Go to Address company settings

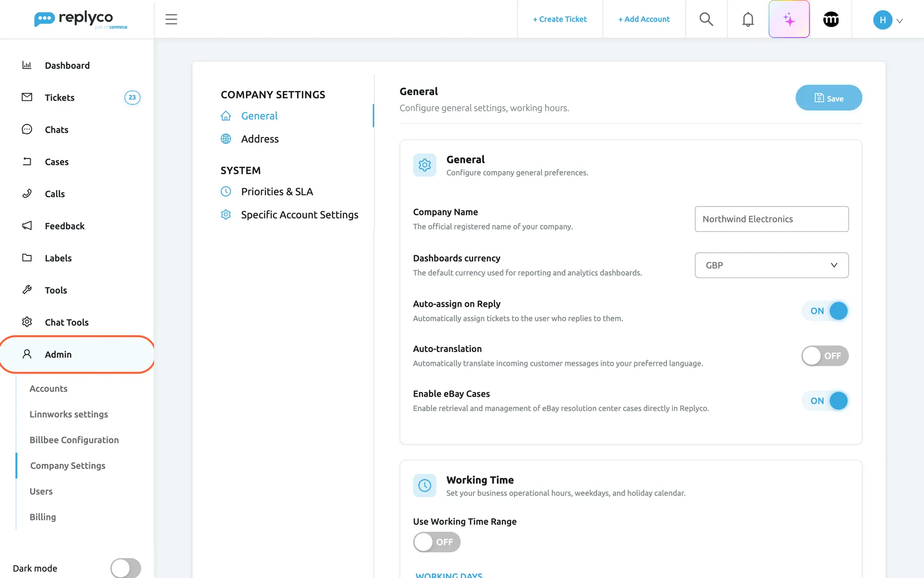point(260,139)
